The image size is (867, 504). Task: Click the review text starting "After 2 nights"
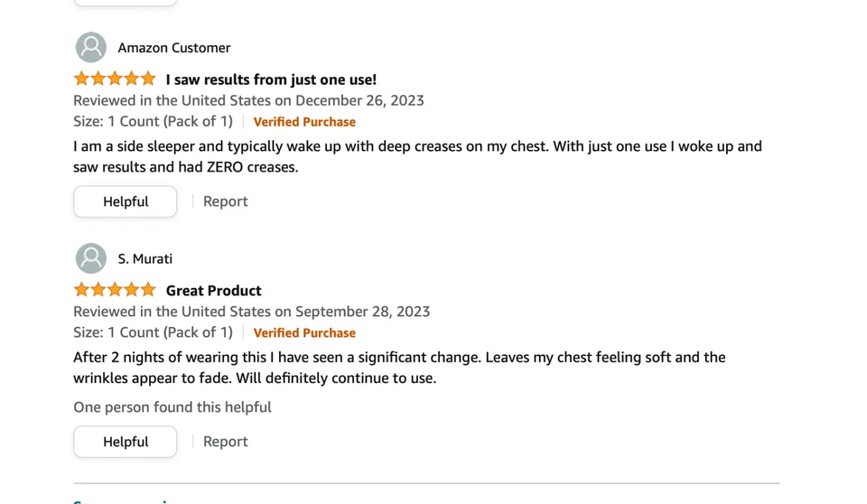pyautogui.click(x=399, y=368)
